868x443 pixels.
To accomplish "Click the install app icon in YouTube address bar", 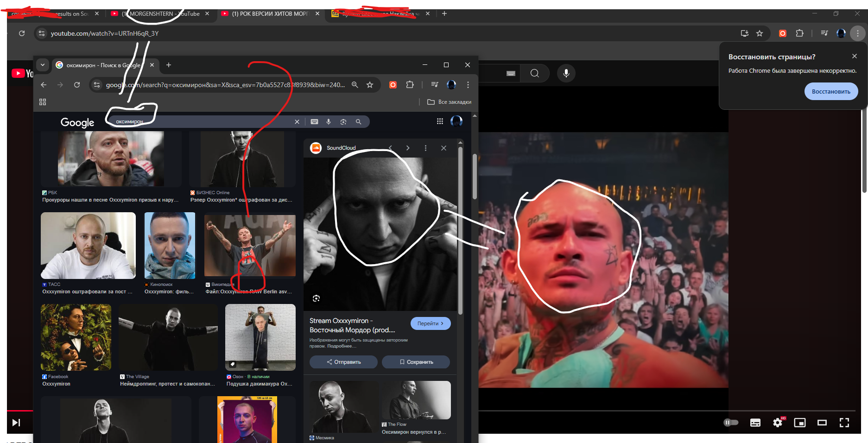I will [745, 33].
